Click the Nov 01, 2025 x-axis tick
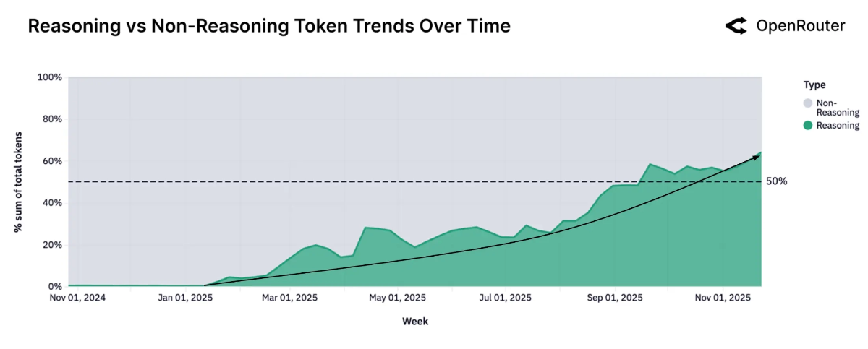Image resolution: width=868 pixels, height=349 pixels. click(x=723, y=298)
